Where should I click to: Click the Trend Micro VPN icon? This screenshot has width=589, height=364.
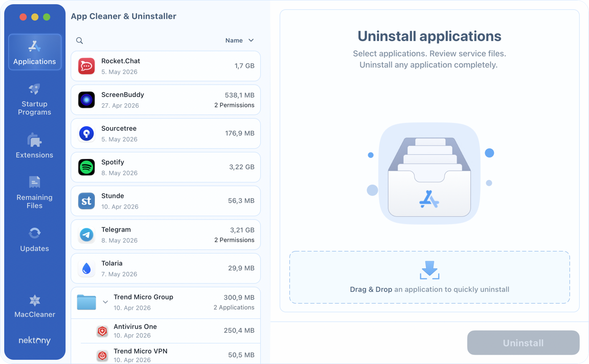tap(102, 355)
